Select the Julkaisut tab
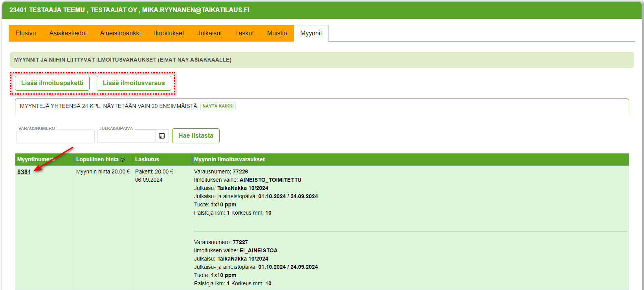 [209, 33]
